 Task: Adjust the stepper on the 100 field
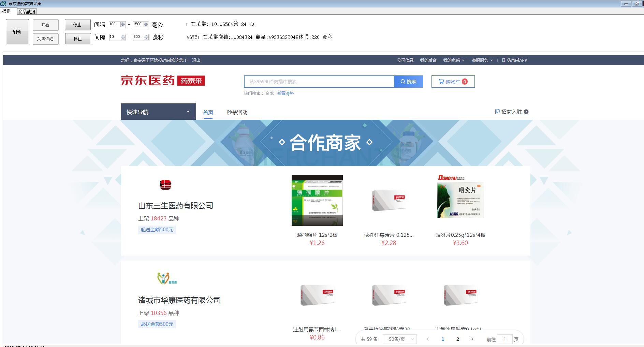[x=123, y=25]
